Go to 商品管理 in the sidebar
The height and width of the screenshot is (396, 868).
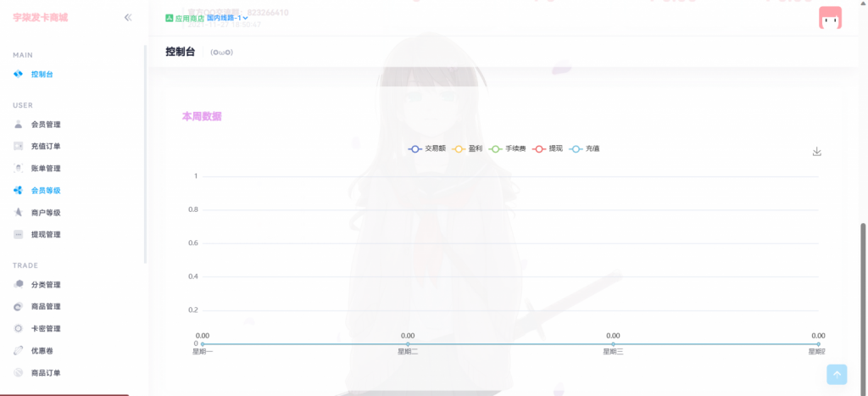tap(46, 307)
